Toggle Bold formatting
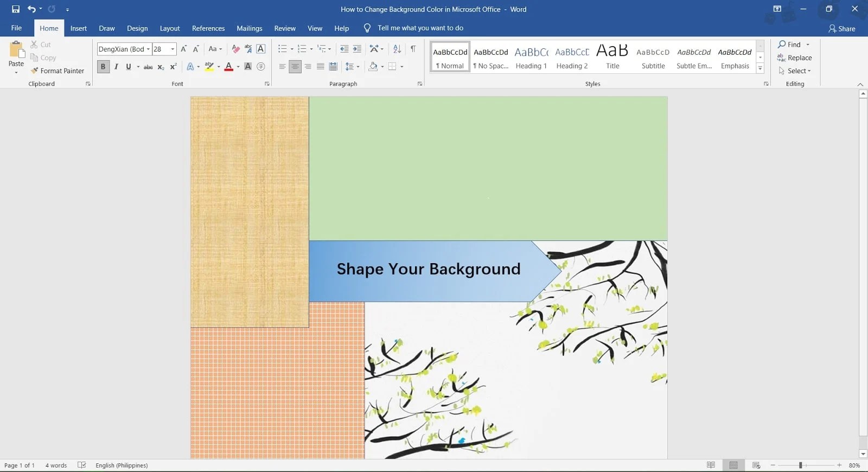Viewport: 868px width, 472px height. [x=103, y=67]
